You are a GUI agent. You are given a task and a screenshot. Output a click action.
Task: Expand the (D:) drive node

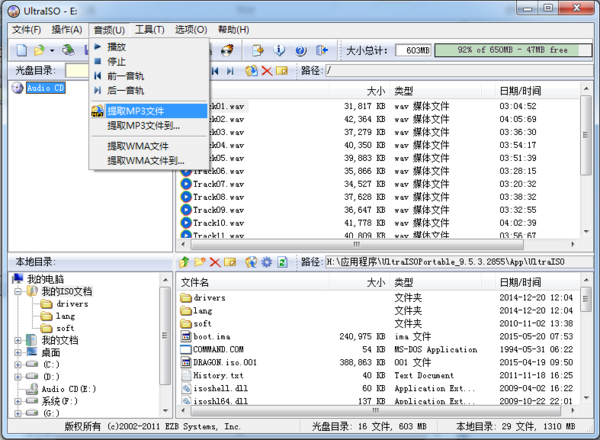click(x=18, y=377)
